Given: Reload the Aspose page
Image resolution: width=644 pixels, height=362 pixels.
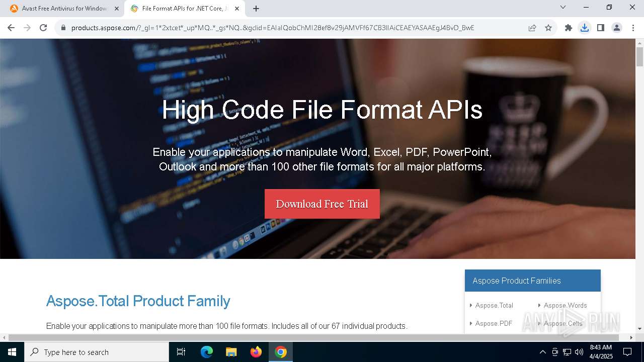Looking at the screenshot, I should (x=43, y=28).
